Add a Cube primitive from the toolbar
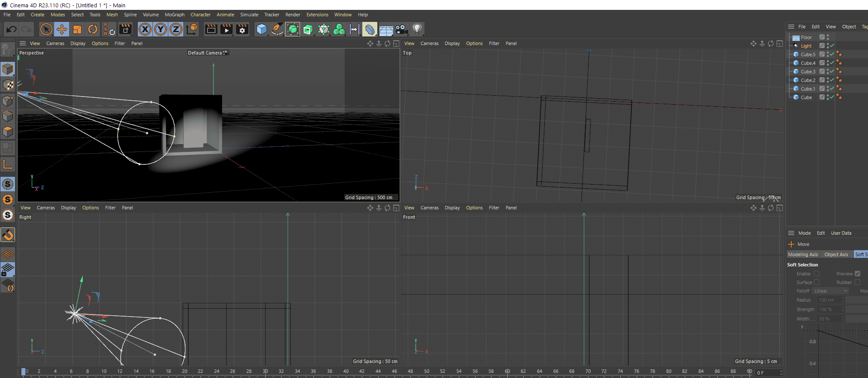This screenshot has width=868, height=378. point(261,29)
